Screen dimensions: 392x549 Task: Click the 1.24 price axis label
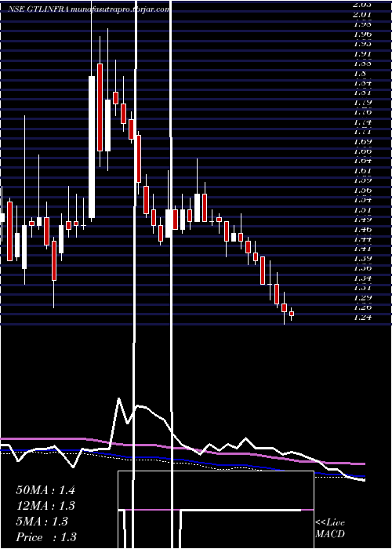(362, 317)
